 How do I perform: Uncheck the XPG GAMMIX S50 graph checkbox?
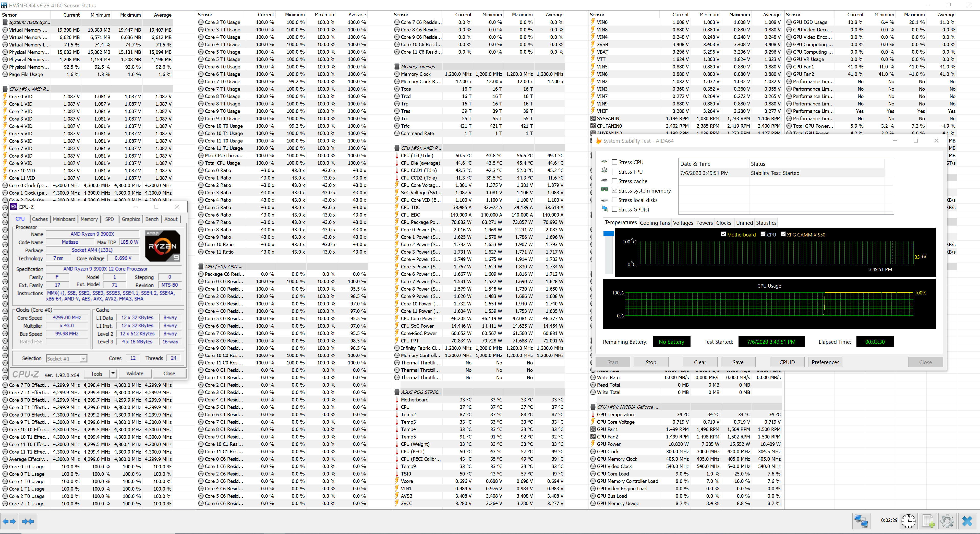tap(783, 234)
